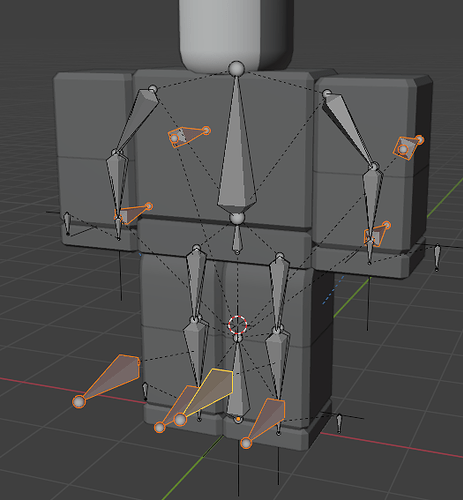
Task: Click sphere tip of far-left orange floor bone
Action: (79, 402)
